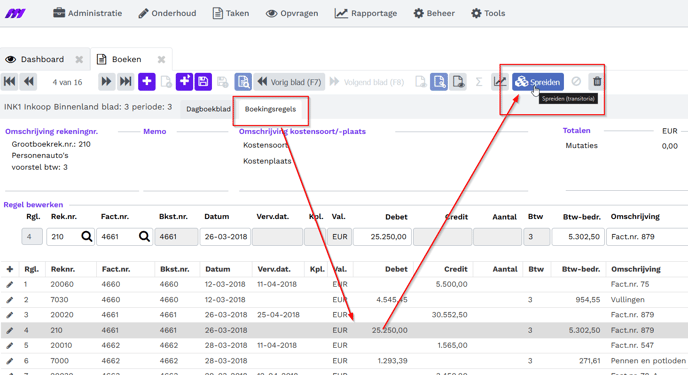Open the Administratie menu
Screen dimensions: 688x375
pyautogui.click(x=87, y=13)
